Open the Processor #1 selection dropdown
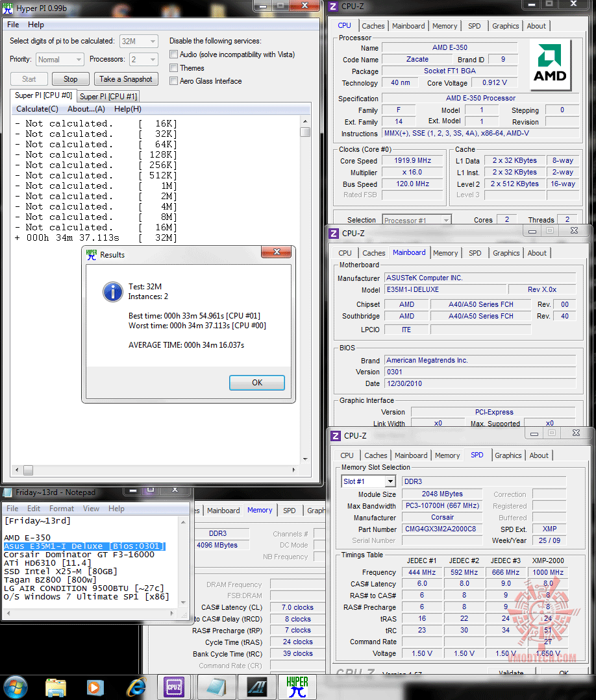Screen dimensions: 596x700 pyautogui.click(x=416, y=220)
